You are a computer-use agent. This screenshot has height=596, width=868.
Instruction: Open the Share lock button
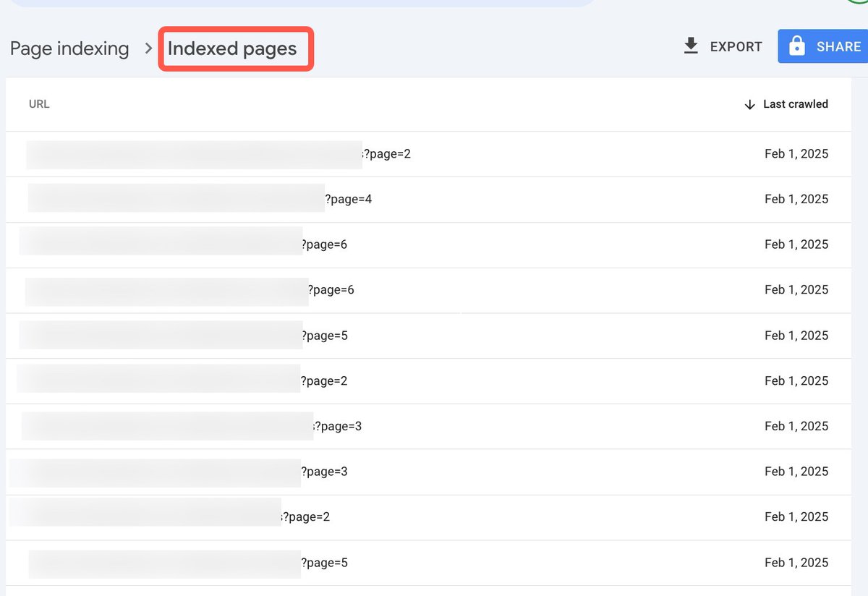pyautogui.click(x=823, y=46)
